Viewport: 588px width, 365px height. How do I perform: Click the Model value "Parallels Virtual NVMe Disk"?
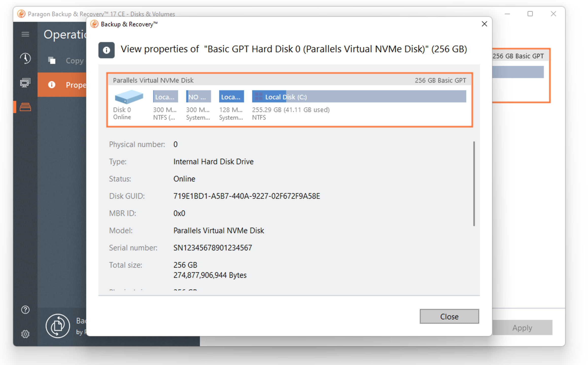tap(219, 231)
